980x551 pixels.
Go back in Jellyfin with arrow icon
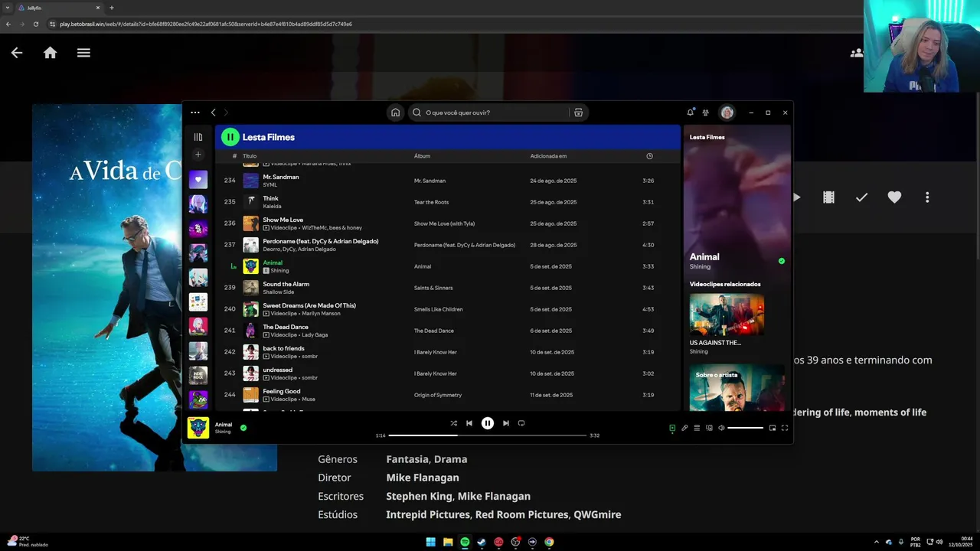[16, 53]
